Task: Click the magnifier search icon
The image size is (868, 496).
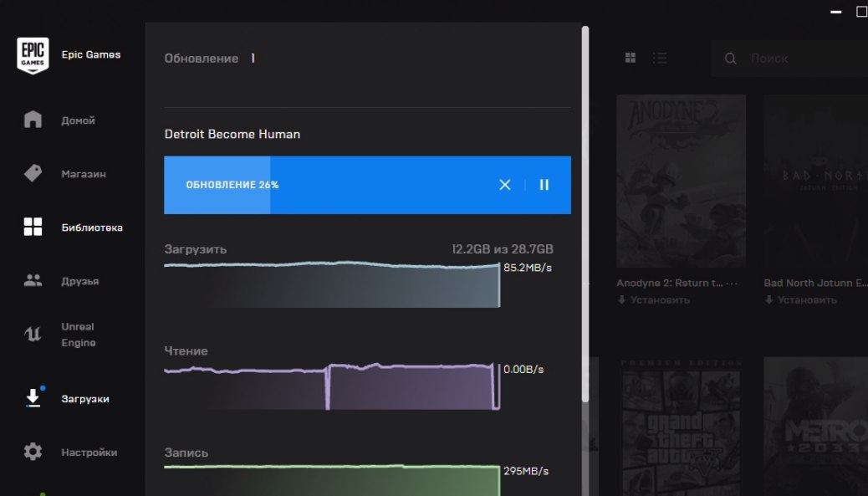Action: (731, 59)
